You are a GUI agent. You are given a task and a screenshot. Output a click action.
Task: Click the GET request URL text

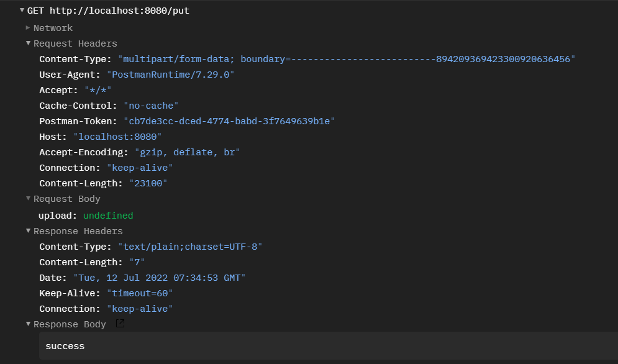109,11
